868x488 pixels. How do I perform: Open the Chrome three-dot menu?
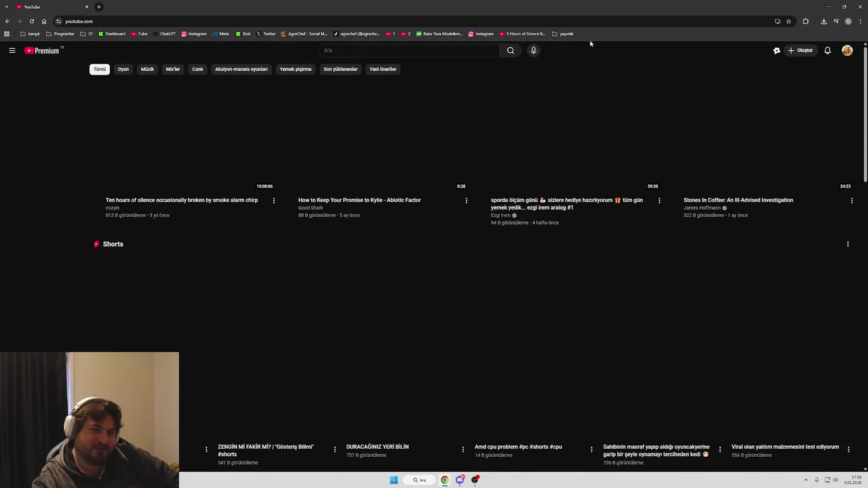[861, 21]
